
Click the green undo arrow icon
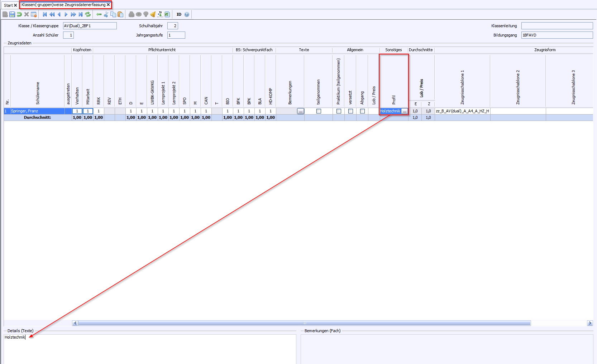pos(19,14)
